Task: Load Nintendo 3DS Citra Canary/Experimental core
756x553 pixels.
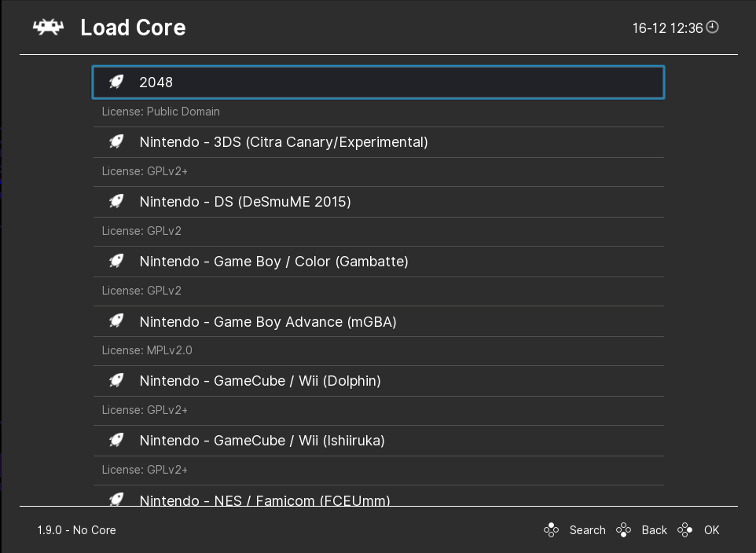Action: [283, 142]
